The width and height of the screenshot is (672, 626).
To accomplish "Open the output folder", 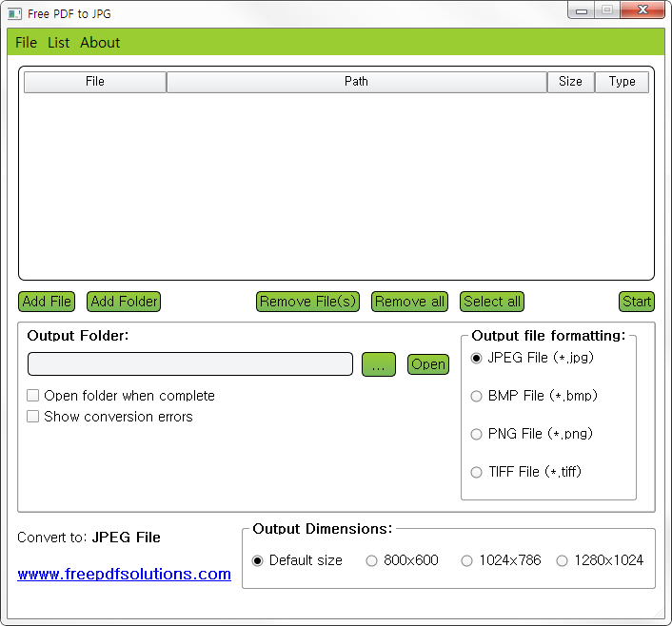I will 427,364.
